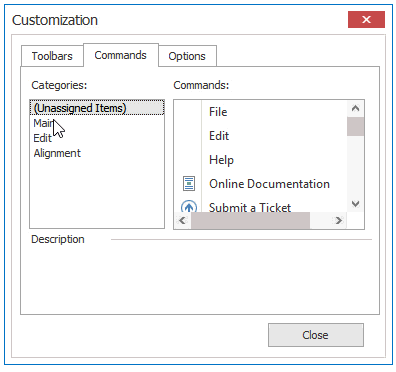This screenshot has width=396, height=372.
Task: Click the horizontal scrollbar thumb in Commands
Action: 250,220
